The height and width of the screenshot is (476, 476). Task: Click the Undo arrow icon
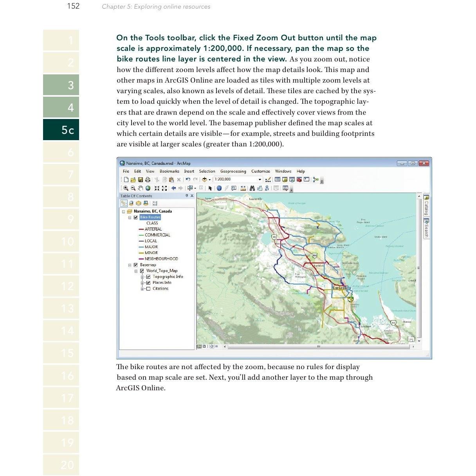[x=188, y=180]
